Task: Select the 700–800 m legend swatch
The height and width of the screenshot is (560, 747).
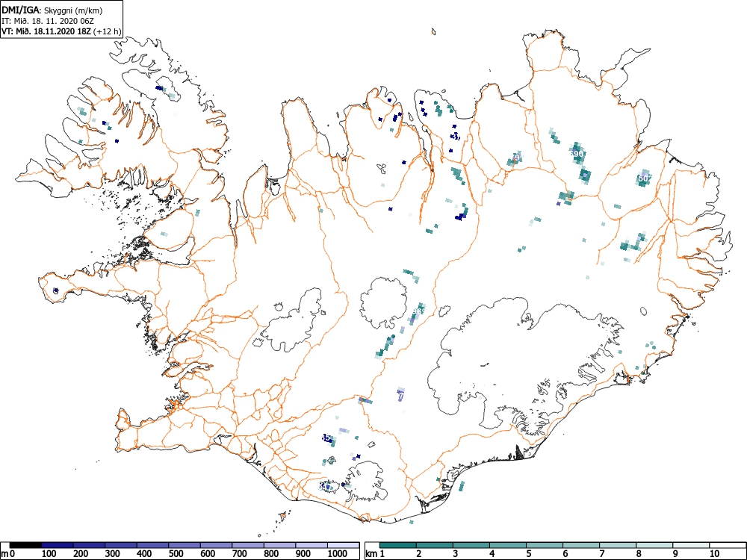Action: coord(248,545)
